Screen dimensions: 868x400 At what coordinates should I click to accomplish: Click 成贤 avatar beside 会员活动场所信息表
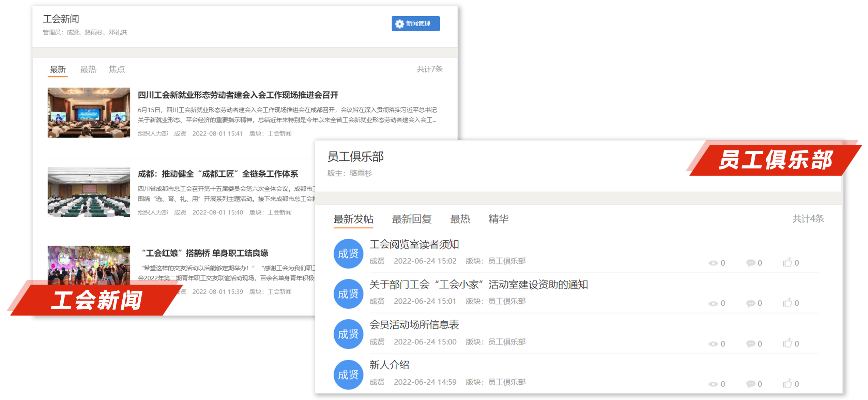coord(348,334)
